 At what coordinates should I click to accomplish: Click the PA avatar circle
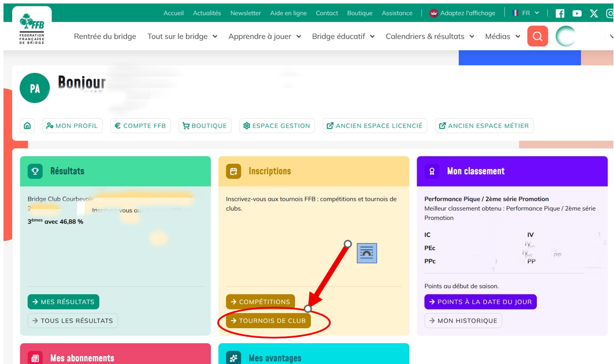pos(35,88)
